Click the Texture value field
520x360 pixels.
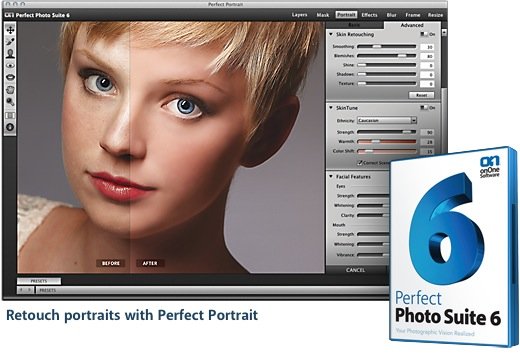point(427,84)
